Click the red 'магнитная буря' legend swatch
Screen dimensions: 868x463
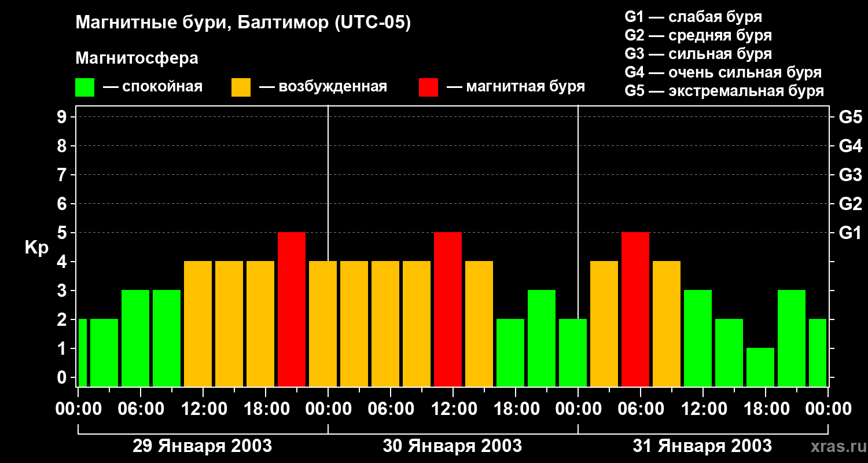[428, 87]
